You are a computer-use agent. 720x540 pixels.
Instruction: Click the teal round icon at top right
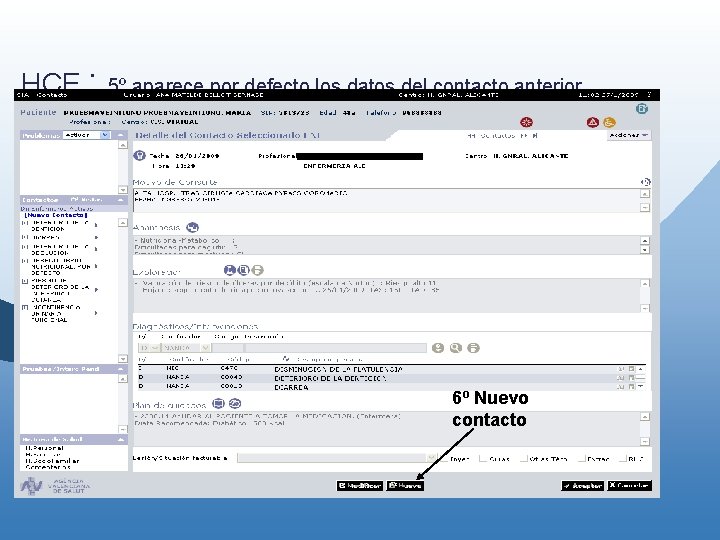tap(642, 109)
